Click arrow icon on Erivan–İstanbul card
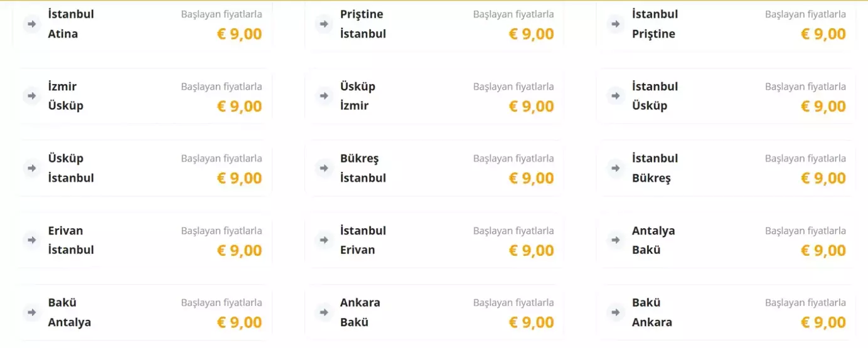 [x=31, y=240]
